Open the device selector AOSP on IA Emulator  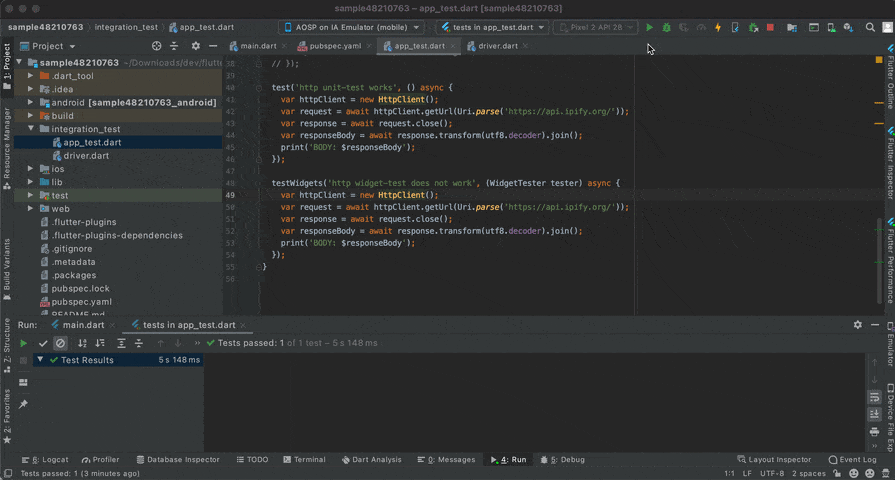tap(350, 27)
